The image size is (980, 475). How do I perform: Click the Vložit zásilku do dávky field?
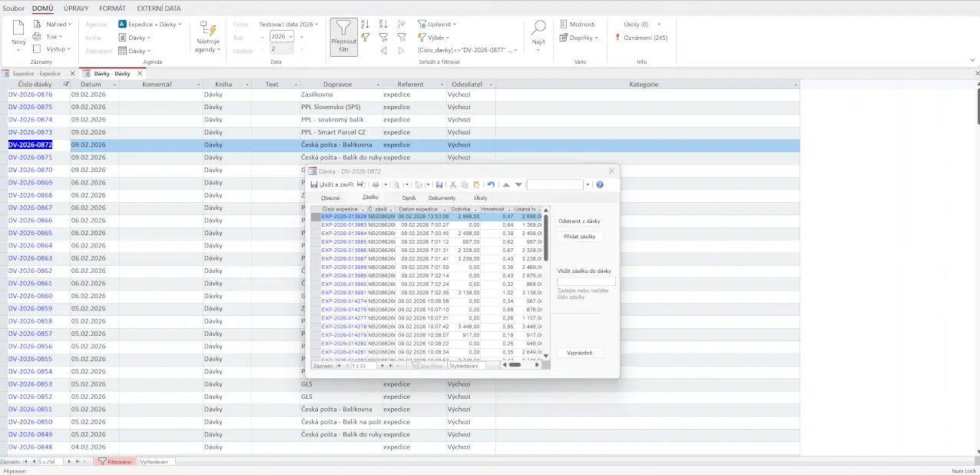coord(586,282)
